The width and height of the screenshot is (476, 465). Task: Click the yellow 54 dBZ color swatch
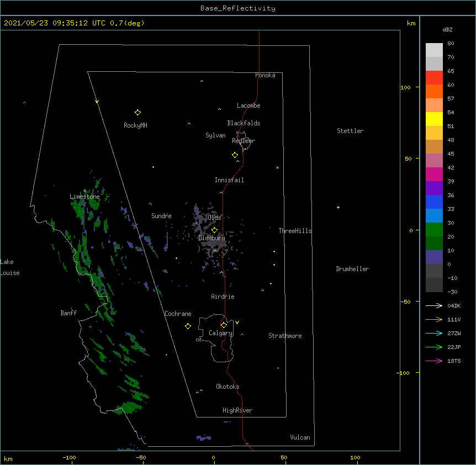434,119
